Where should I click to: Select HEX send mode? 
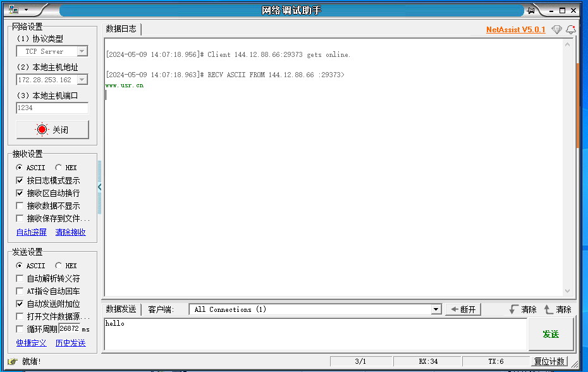(x=58, y=265)
